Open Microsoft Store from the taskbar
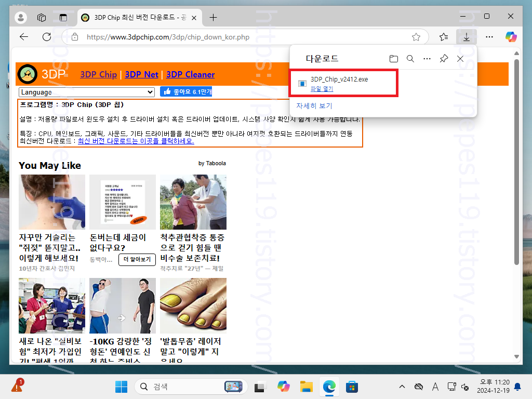Viewport: 532px width, 399px height. point(352,387)
